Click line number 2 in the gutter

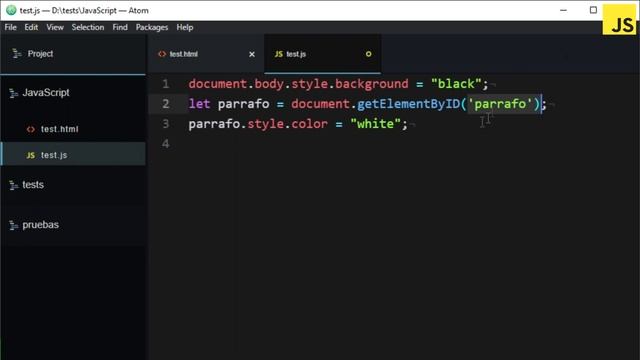(165, 104)
